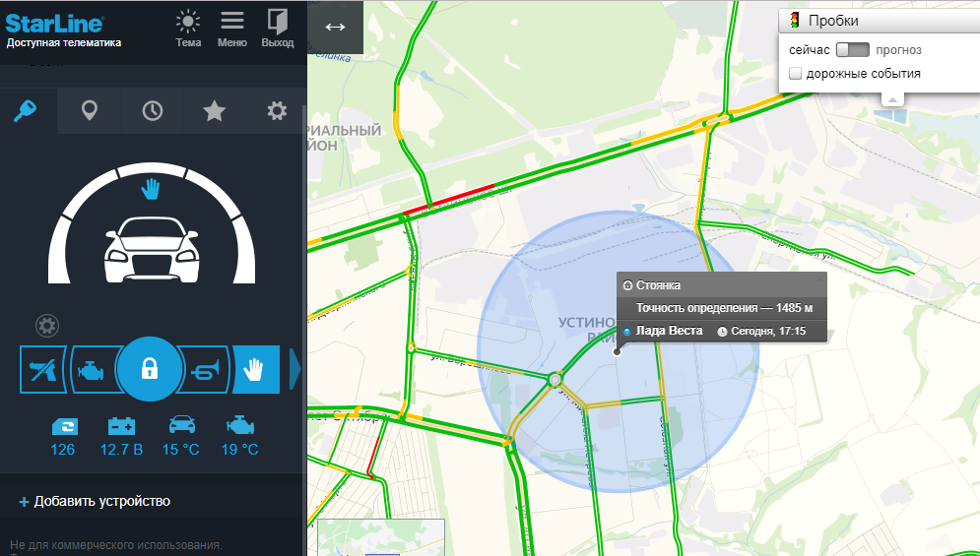Enable the дорожные события checkbox
The height and width of the screenshot is (556, 980).
tap(795, 74)
